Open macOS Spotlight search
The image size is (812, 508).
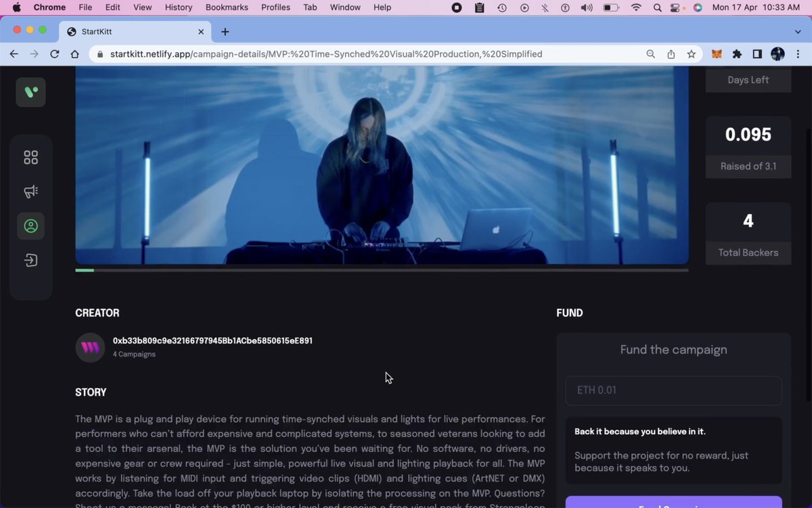[x=658, y=7]
